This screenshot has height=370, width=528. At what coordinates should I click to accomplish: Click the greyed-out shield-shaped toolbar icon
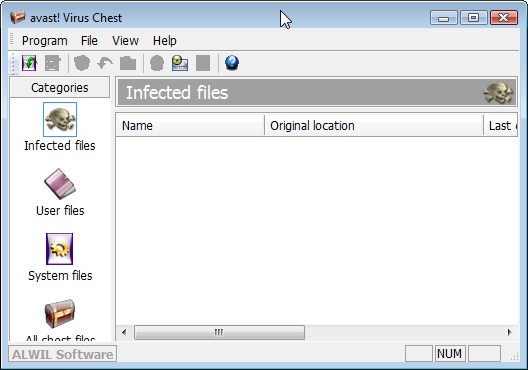(82, 63)
